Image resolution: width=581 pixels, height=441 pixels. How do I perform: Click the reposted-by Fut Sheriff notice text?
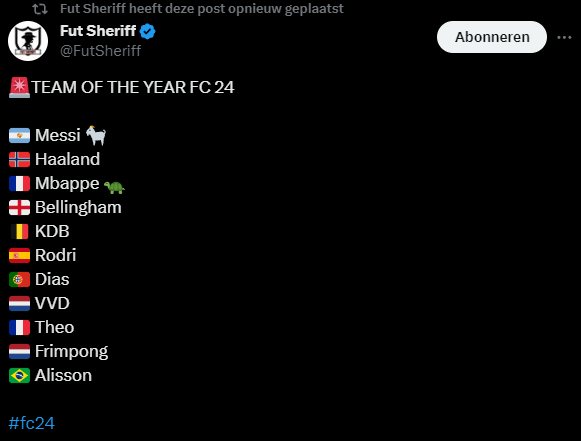click(x=202, y=9)
